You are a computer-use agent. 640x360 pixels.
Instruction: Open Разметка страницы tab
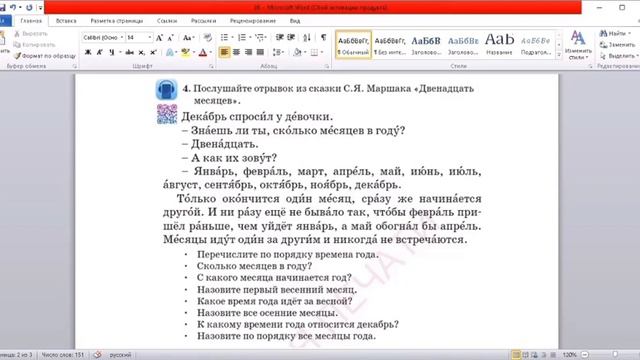point(117,21)
